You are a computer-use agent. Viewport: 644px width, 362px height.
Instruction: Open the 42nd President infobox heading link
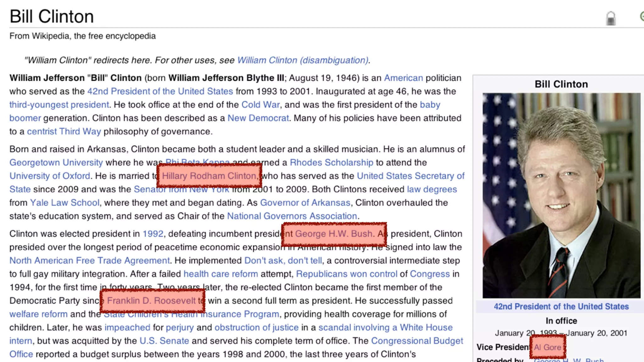(x=561, y=307)
